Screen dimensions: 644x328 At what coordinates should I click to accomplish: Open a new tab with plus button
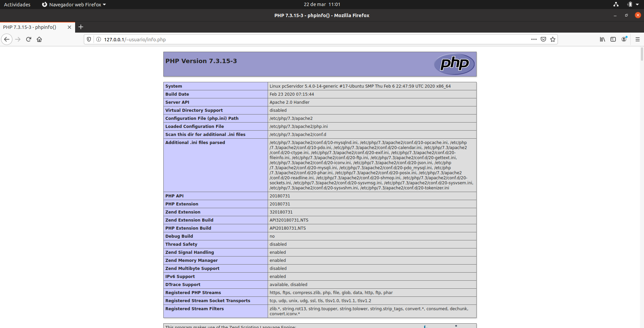click(81, 27)
